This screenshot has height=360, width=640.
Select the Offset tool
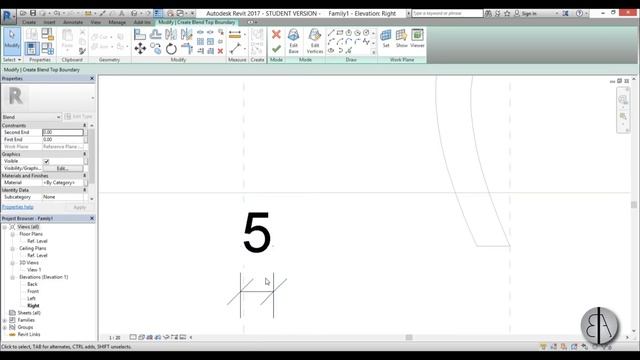(156, 35)
